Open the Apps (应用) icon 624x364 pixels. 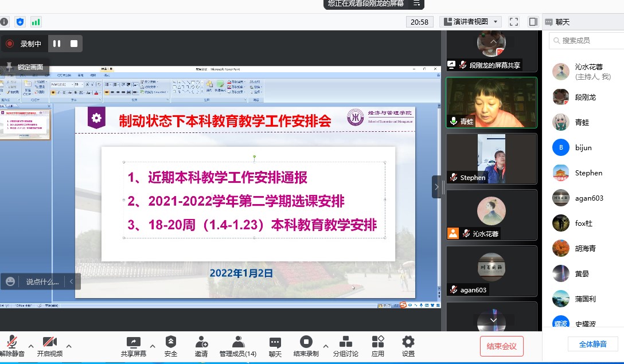point(377,343)
